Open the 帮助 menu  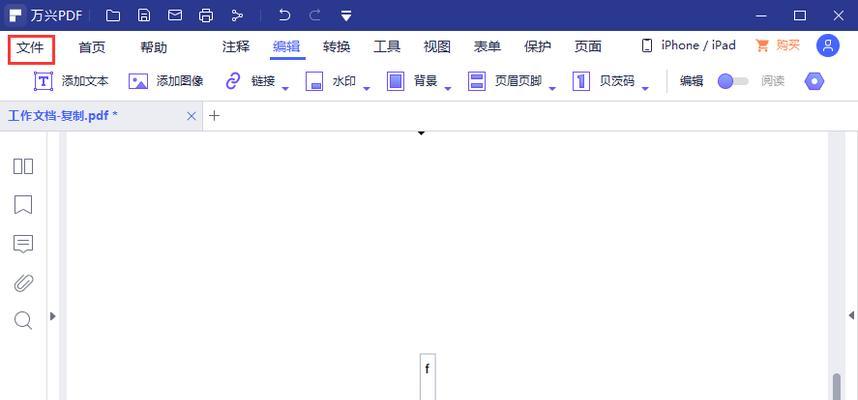click(154, 48)
